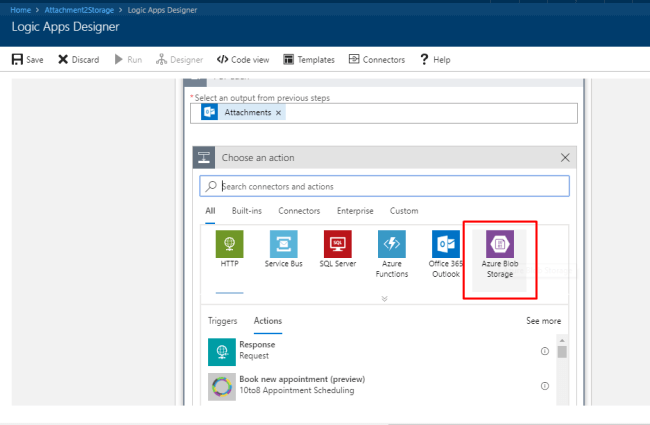Click the actions list scrollbar thumb

(x=562, y=352)
